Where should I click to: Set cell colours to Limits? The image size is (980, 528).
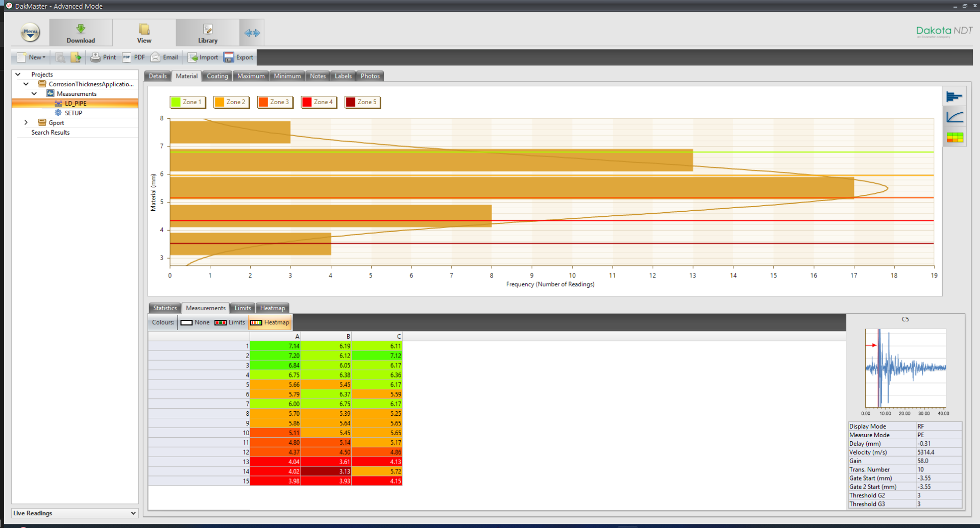pyautogui.click(x=230, y=322)
